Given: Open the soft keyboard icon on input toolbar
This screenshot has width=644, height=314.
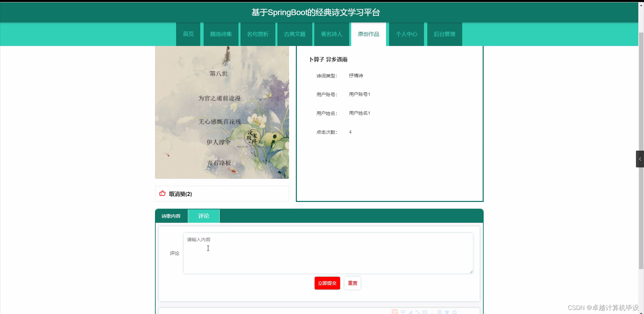Looking at the screenshot, I should click(x=425, y=312).
